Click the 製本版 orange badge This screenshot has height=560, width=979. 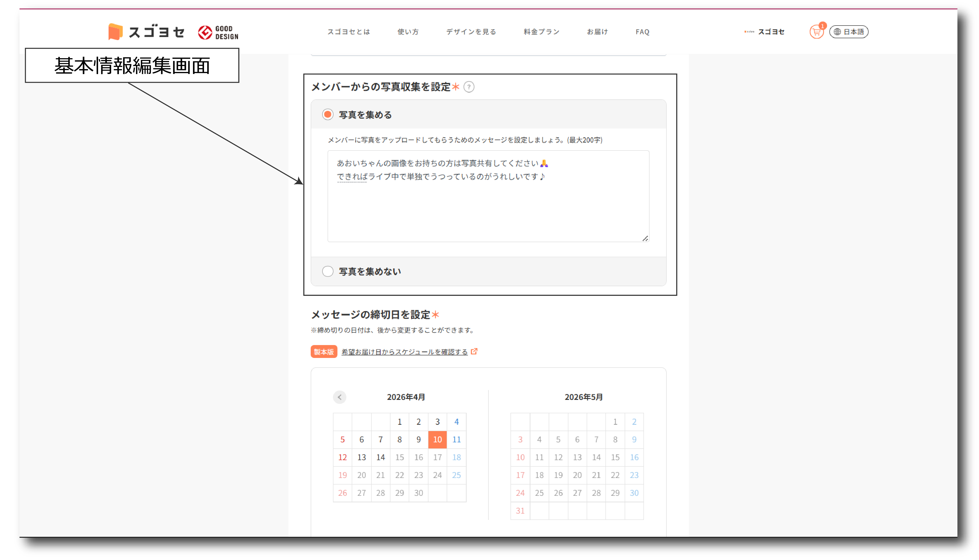pos(324,352)
